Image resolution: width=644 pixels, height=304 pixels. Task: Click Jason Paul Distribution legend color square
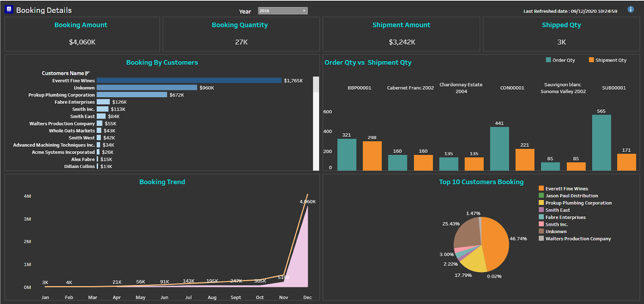click(x=541, y=195)
